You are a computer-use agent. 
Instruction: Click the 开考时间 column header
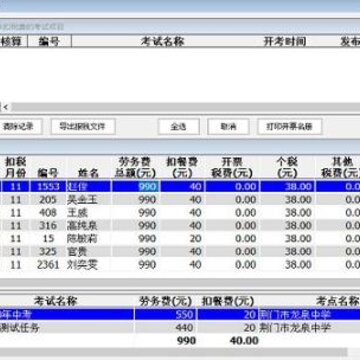click(x=285, y=42)
